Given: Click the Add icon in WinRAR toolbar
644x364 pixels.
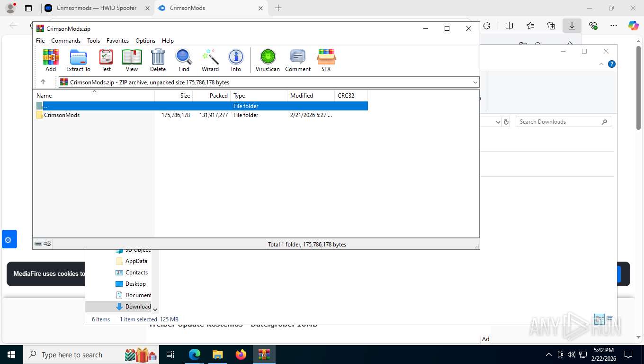Looking at the screenshot, I should pyautogui.click(x=51, y=60).
